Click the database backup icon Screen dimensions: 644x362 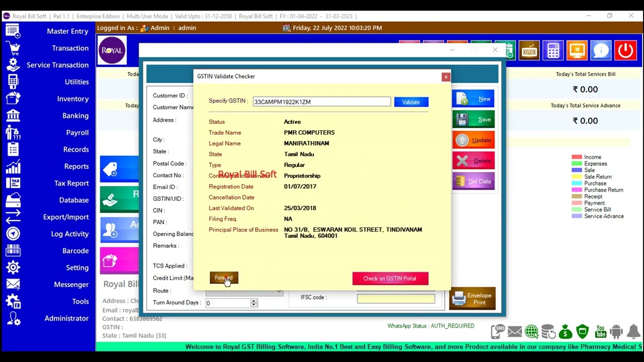tap(549, 331)
